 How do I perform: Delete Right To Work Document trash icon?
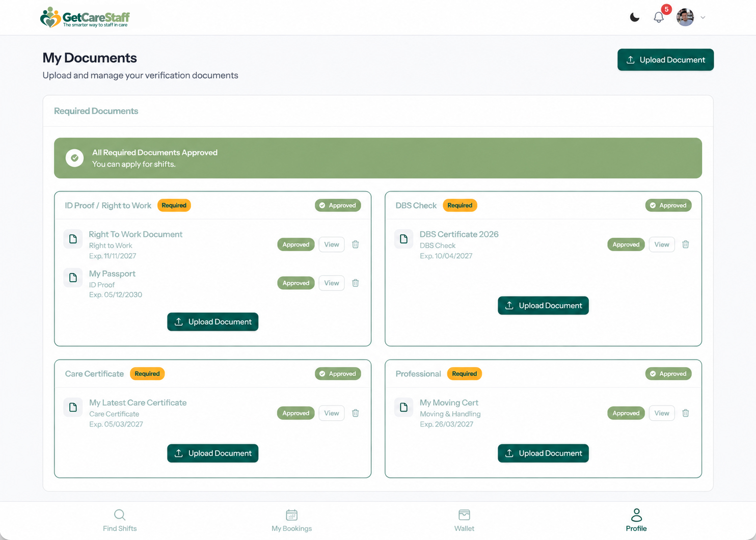356,245
